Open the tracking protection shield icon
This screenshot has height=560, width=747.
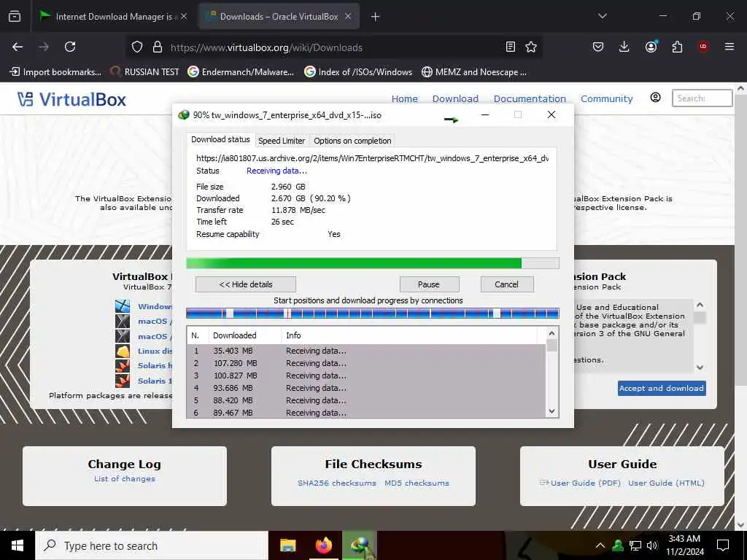[137, 47]
